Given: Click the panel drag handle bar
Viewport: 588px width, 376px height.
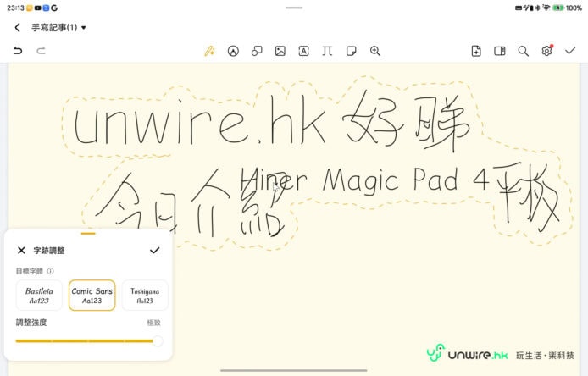Looking at the screenshot, I should click(x=88, y=234).
